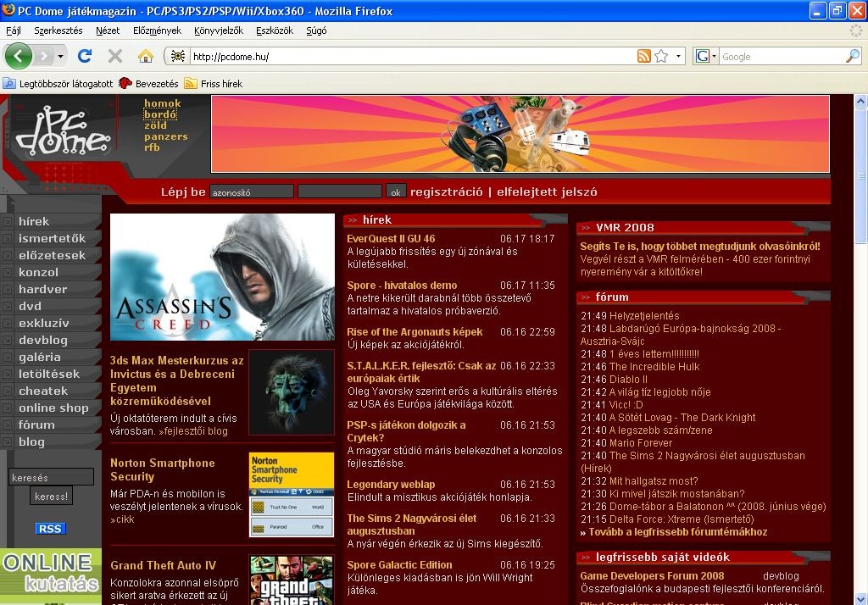Click the keress! search button
Screen dimensions: 868x605
click(51, 496)
